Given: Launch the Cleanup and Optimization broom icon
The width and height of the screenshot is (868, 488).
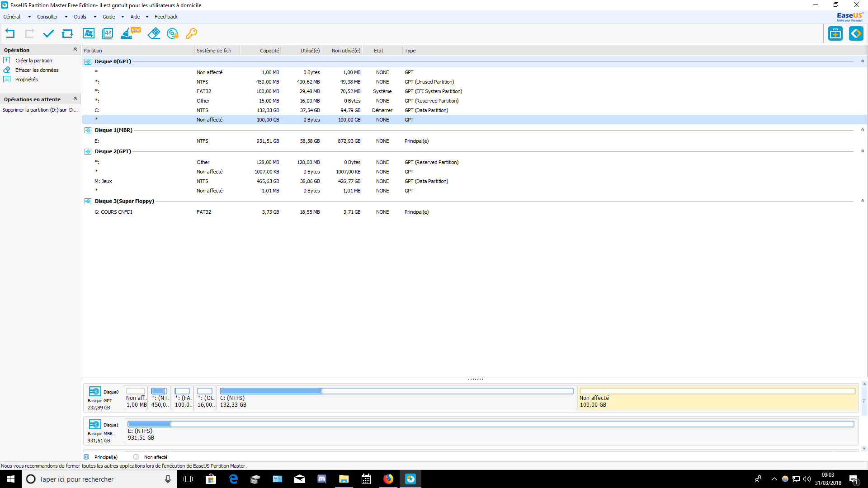Looking at the screenshot, I should pyautogui.click(x=127, y=33).
